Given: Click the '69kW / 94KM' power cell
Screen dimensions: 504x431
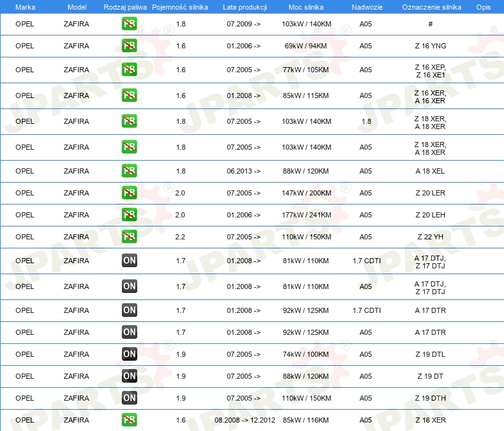Looking at the screenshot, I should tap(305, 46).
